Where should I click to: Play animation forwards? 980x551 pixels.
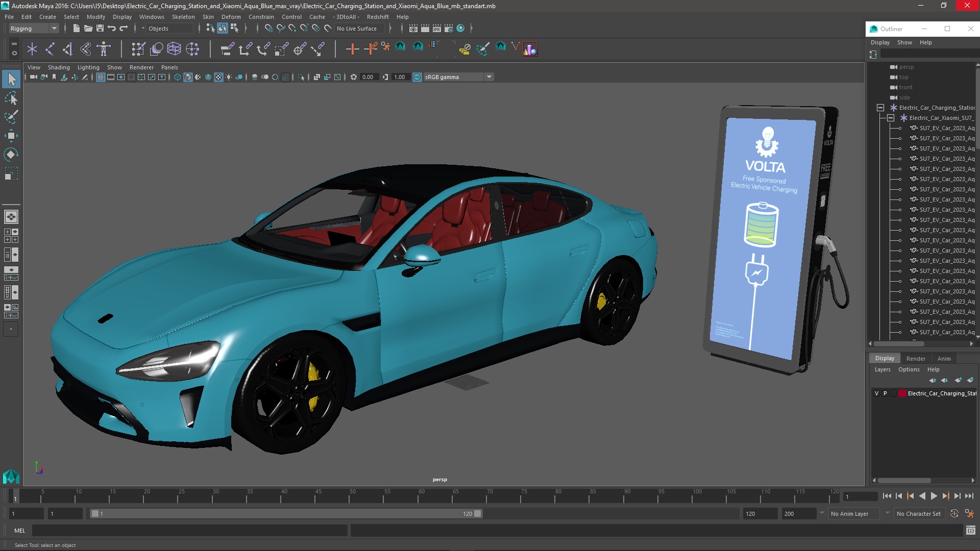[x=934, y=496]
